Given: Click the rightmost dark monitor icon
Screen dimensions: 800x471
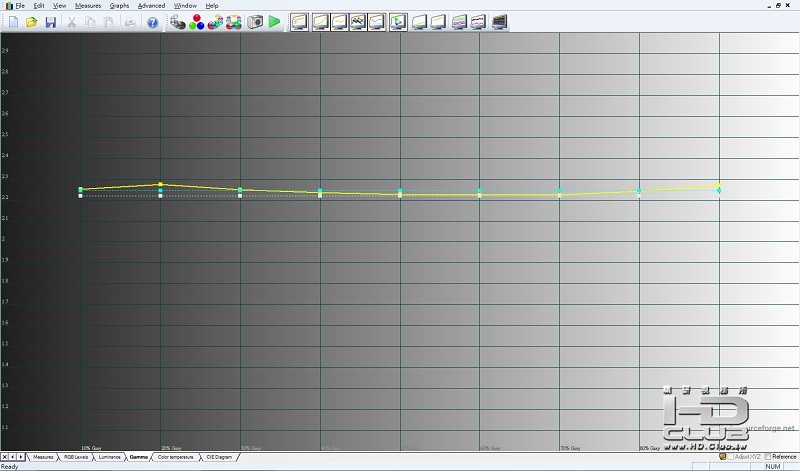Looking at the screenshot, I should (499, 22).
